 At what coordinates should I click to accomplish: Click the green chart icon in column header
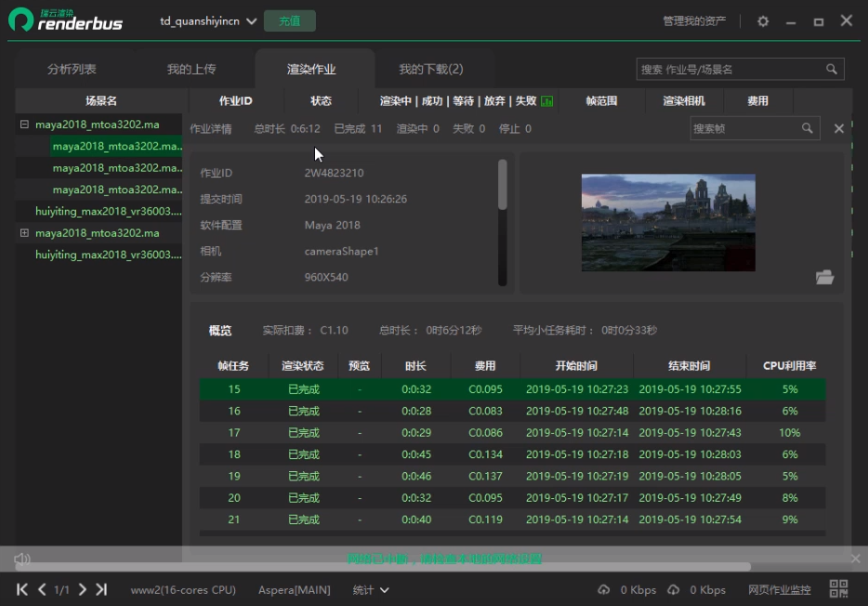point(547,101)
